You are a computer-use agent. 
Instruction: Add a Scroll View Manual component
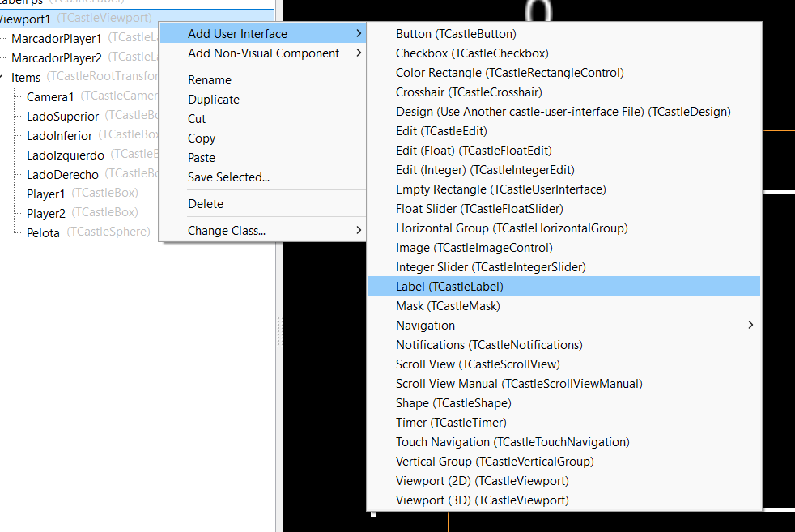point(564,384)
